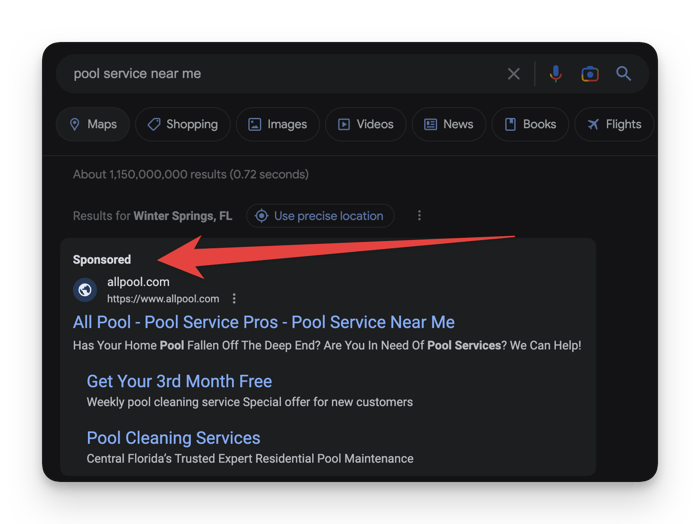Click the 'Winter Springs, FL' location text
The height and width of the screenshot is (524, 700).
tap(183, 216)
